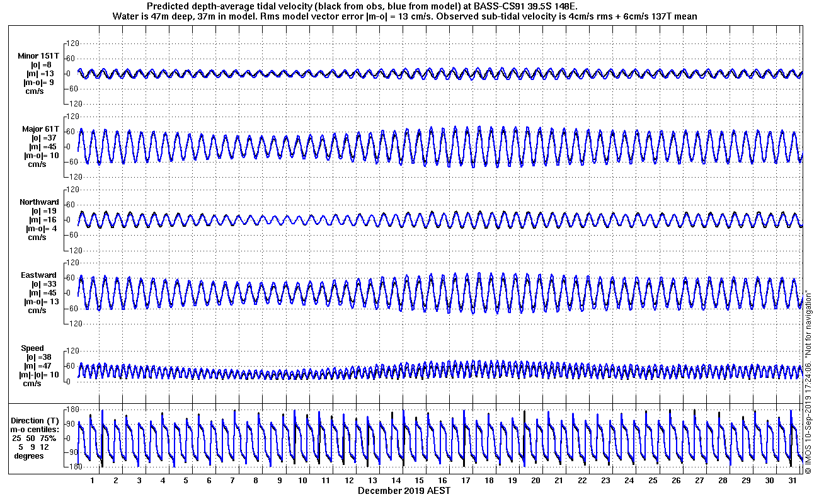Click the '|m-o|= 9' value in the Minor panel
Image resolution: width=819 pixels, height=504 pixels.
(x=38, y=83)
